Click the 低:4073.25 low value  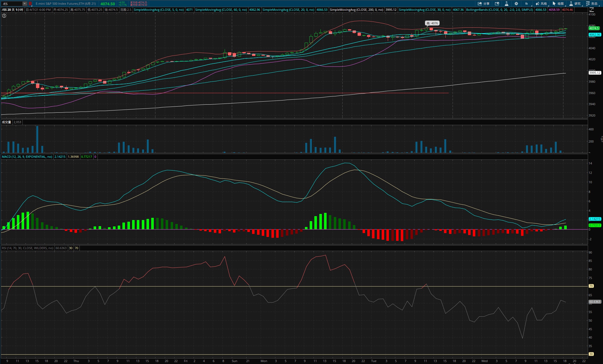95,10
